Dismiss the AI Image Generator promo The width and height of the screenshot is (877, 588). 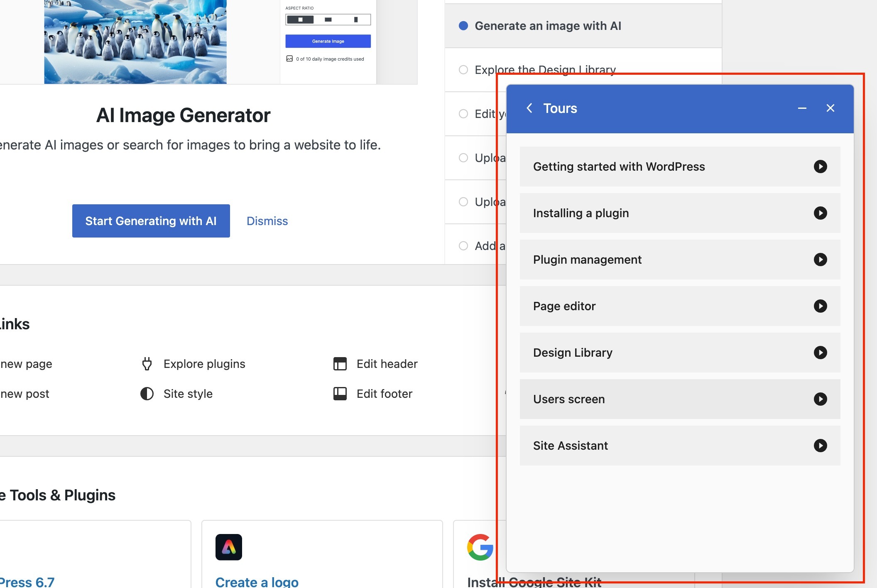(267, 221)
